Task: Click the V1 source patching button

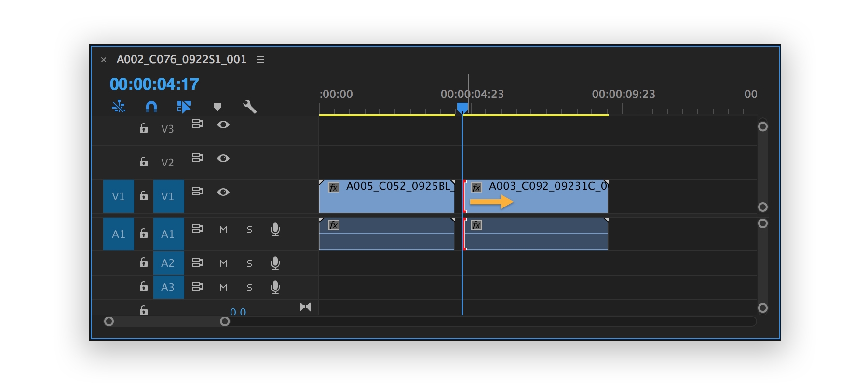Action: (x=119, y=196)
